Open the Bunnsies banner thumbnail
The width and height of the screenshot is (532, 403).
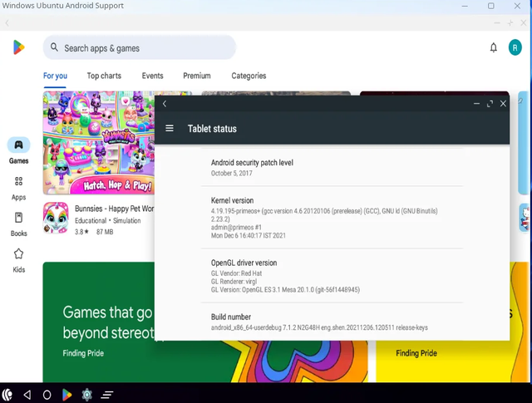tap(99, 143)
